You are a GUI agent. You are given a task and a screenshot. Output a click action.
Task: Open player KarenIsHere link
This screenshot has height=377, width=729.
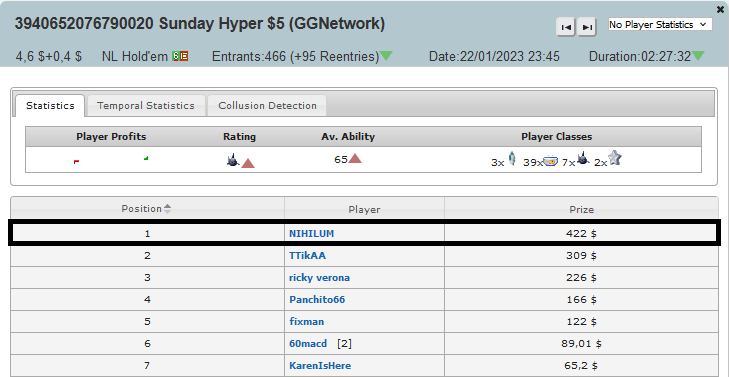tap(320, 366)
